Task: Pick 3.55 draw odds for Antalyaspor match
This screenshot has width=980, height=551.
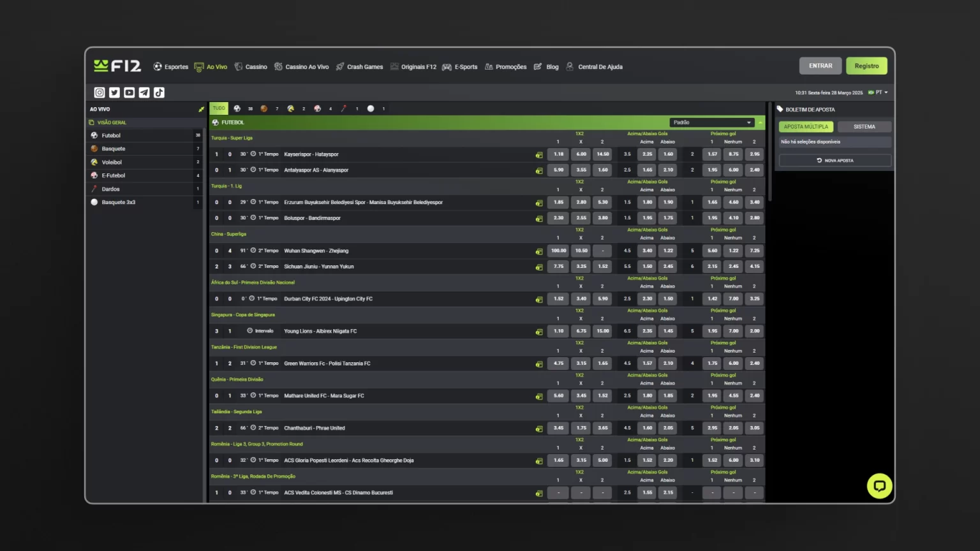Action: 581,170
